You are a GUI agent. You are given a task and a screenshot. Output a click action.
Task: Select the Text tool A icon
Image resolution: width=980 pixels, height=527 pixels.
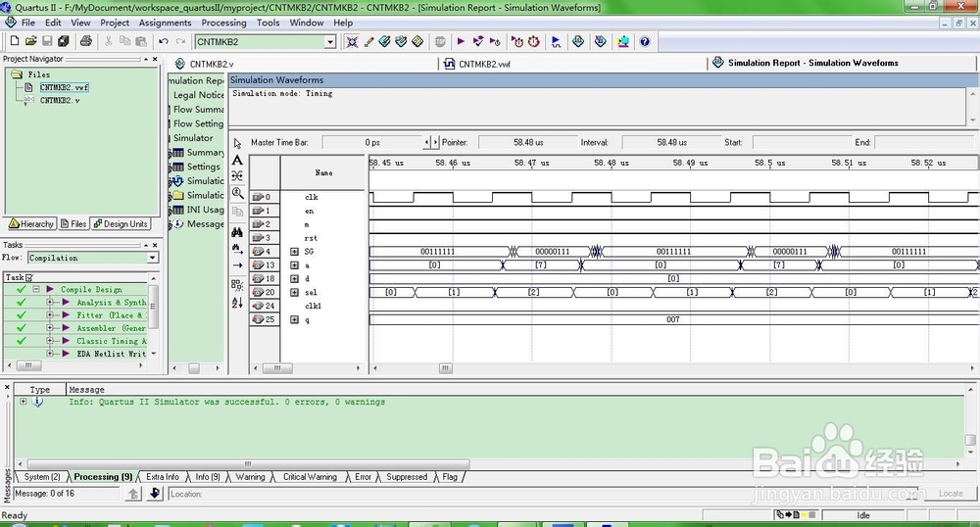[237, 160]
